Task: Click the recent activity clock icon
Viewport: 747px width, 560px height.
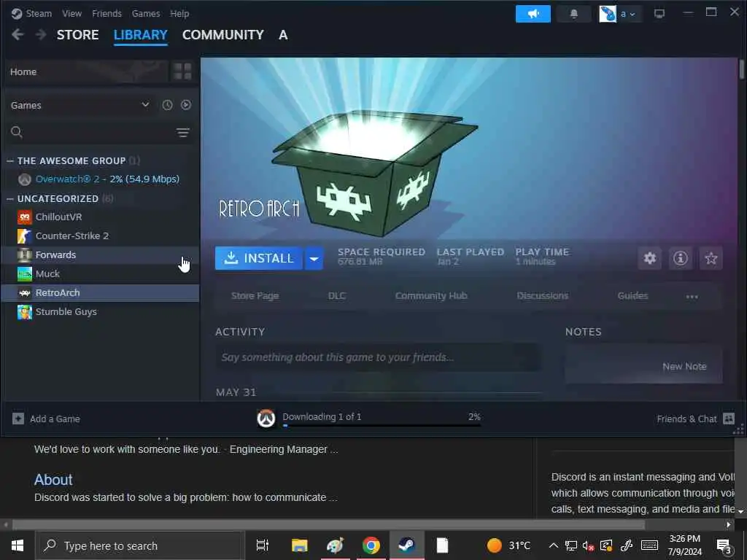Action: pos(167,105)
